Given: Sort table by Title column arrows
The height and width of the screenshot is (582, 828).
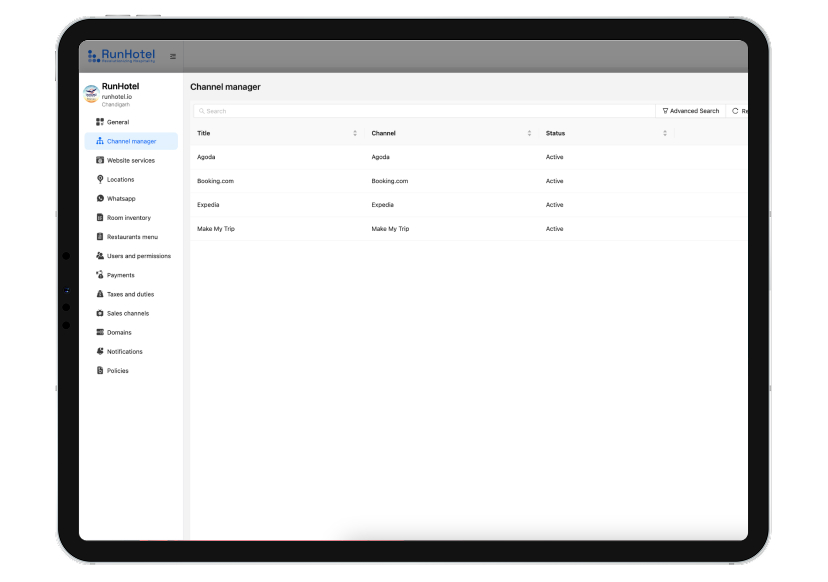Looking at the screenshot, I should [355, 133].
